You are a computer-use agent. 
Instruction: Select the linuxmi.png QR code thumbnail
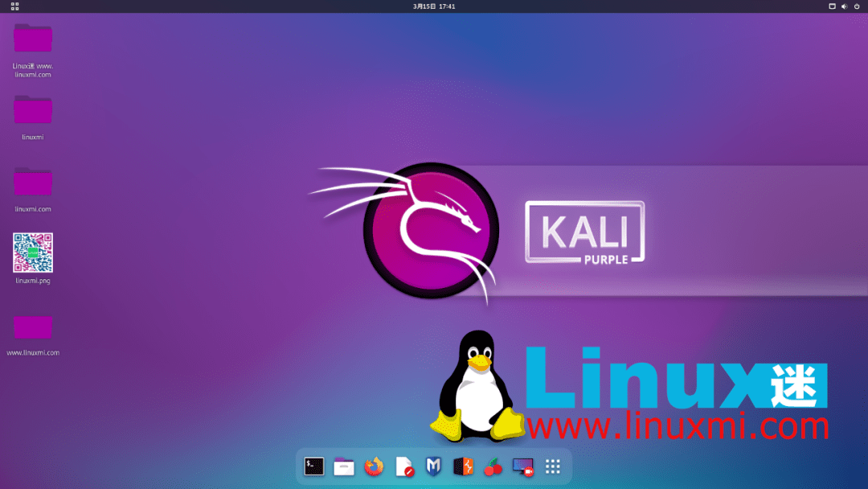[33, 253]
